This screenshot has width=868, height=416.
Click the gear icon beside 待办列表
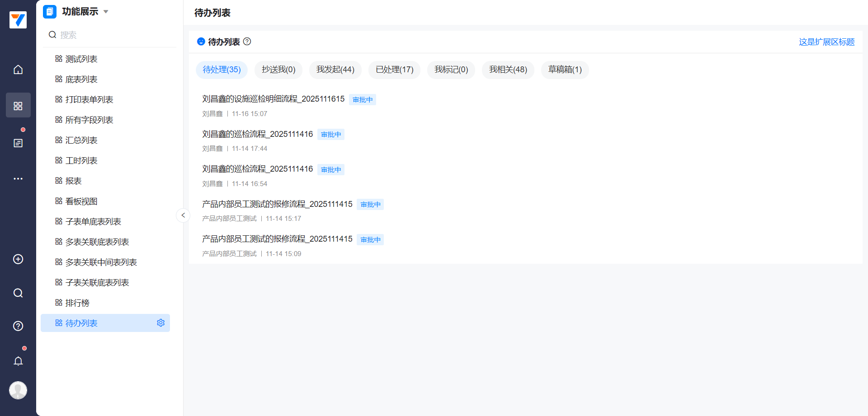(160, 323)
